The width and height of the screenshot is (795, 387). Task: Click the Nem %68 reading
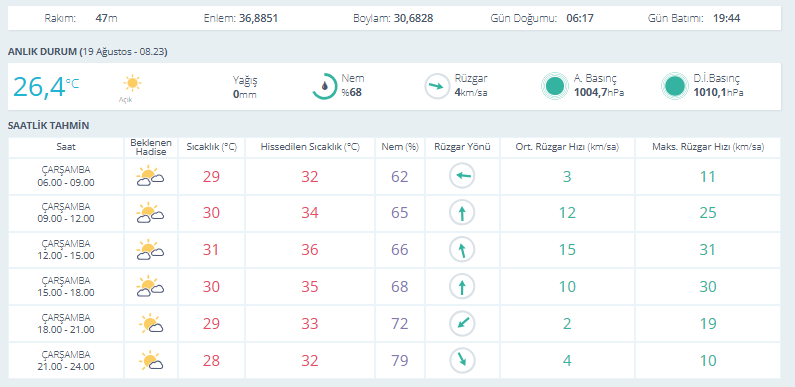coord(352,86)
